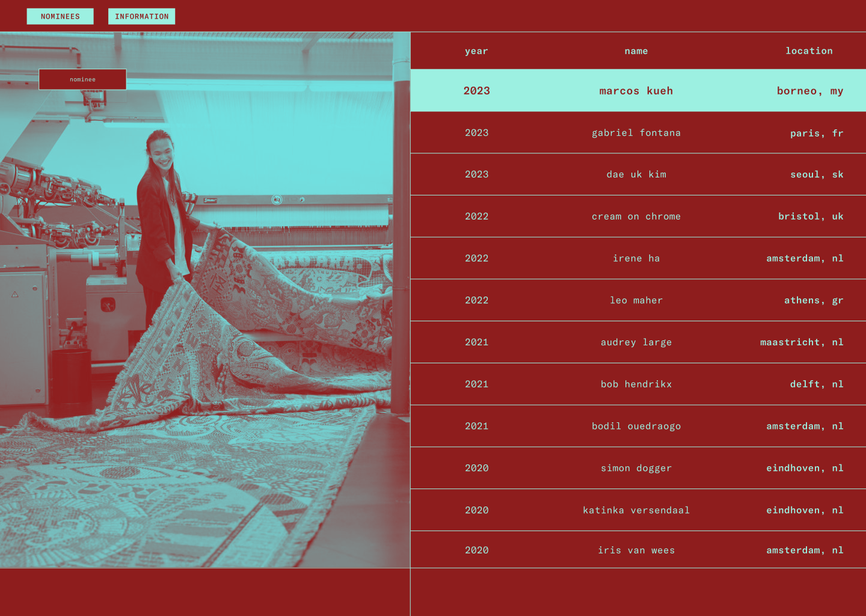Open nominee marcos kueh

pos(638,91)
